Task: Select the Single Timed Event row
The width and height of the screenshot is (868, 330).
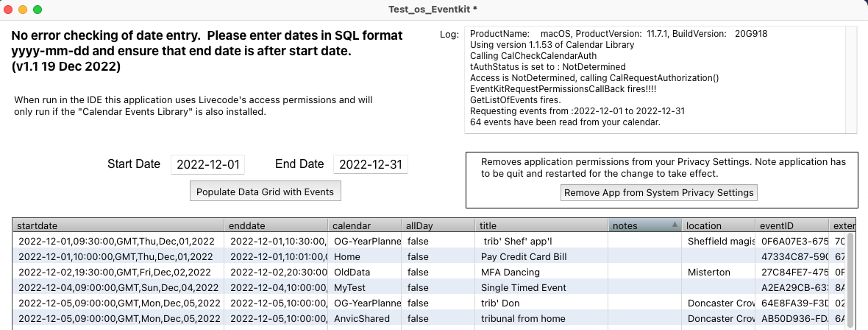Action: (x=523, y=288)
